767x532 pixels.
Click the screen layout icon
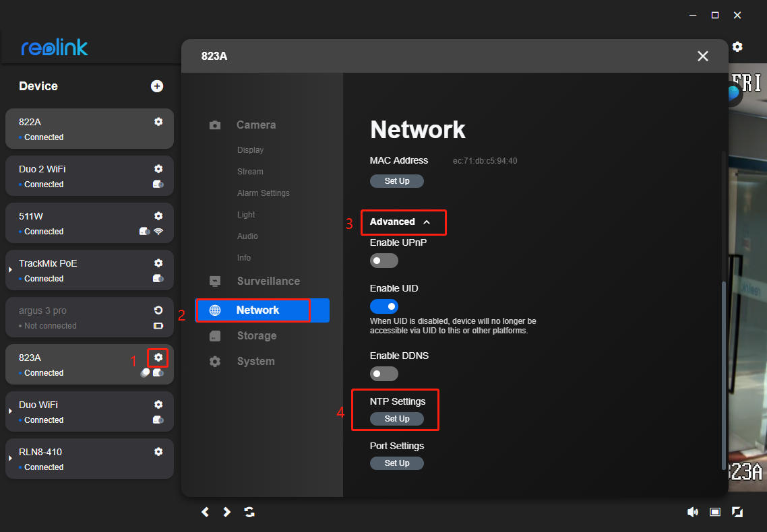point(715,512)
